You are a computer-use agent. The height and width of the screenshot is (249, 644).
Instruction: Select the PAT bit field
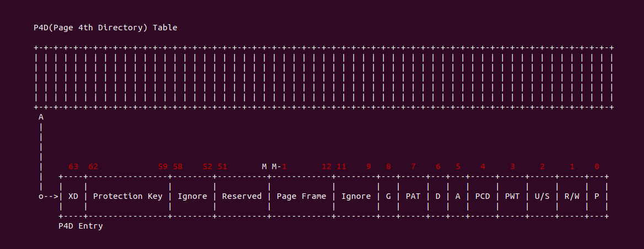coord(413,196)
